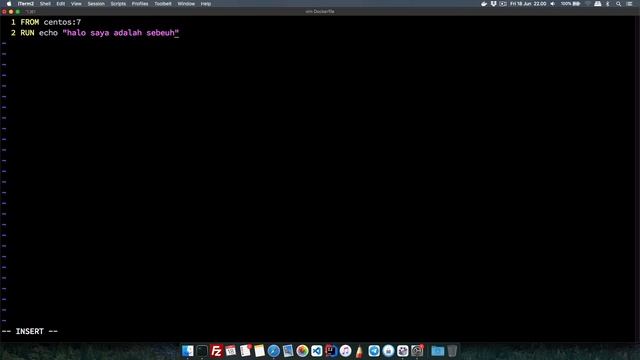Open iTunes Music app in dock

pos(345,351)
